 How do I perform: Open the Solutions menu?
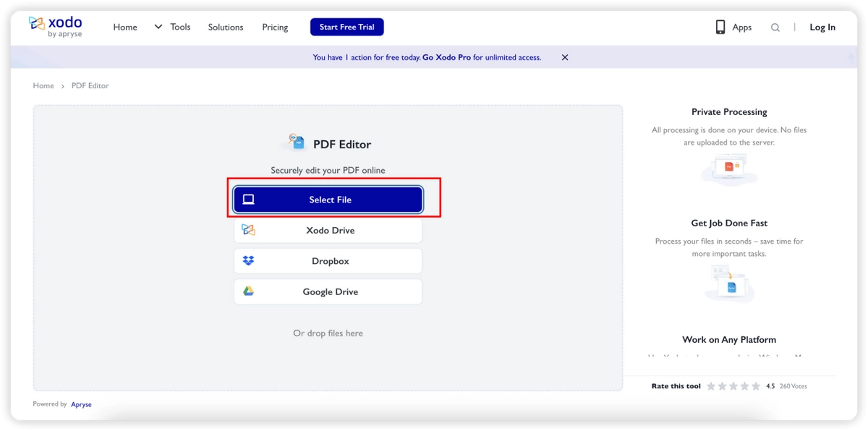226,27
